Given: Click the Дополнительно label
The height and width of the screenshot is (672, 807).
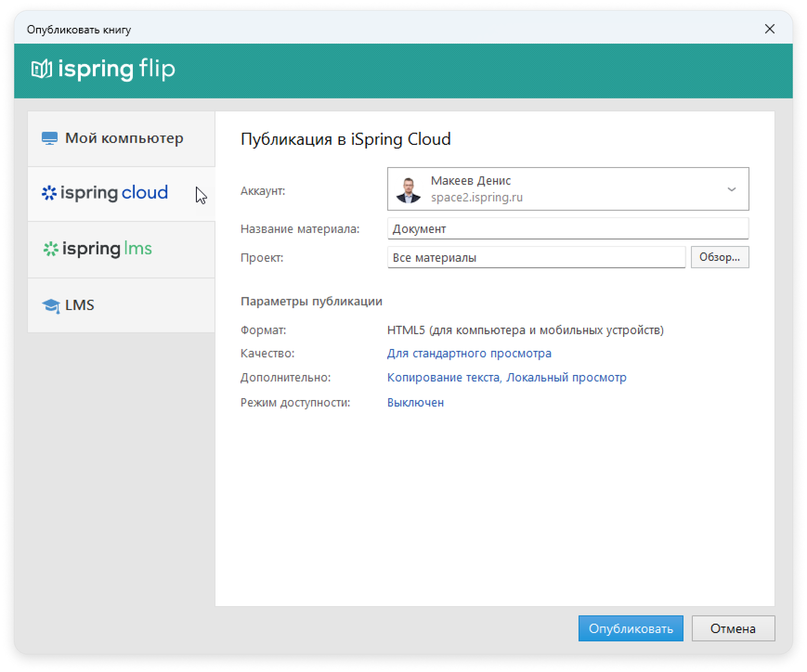Looking at the screenshot, I should tap(286, 378).
